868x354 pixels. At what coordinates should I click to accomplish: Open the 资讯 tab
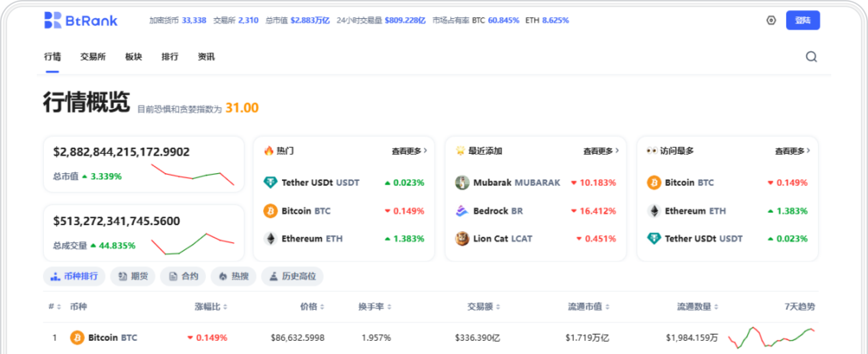[206, 57]
